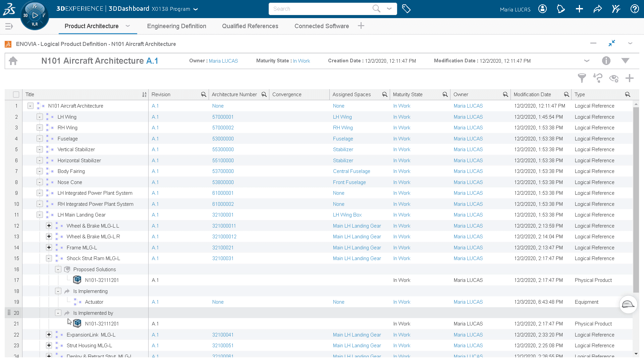Click the share arrow icon in top bar
The image size is (644, 362).
pyautogui.click(x=598, y=9)
